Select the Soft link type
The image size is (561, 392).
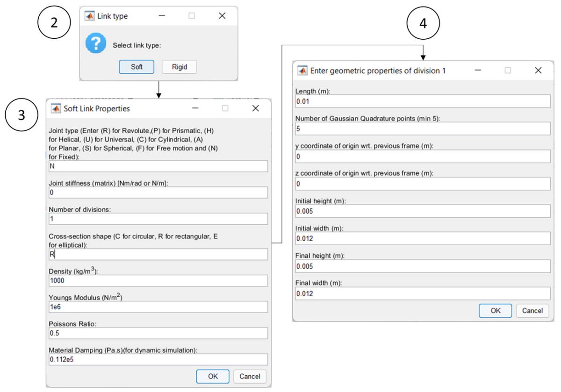[x=136, y=67]
